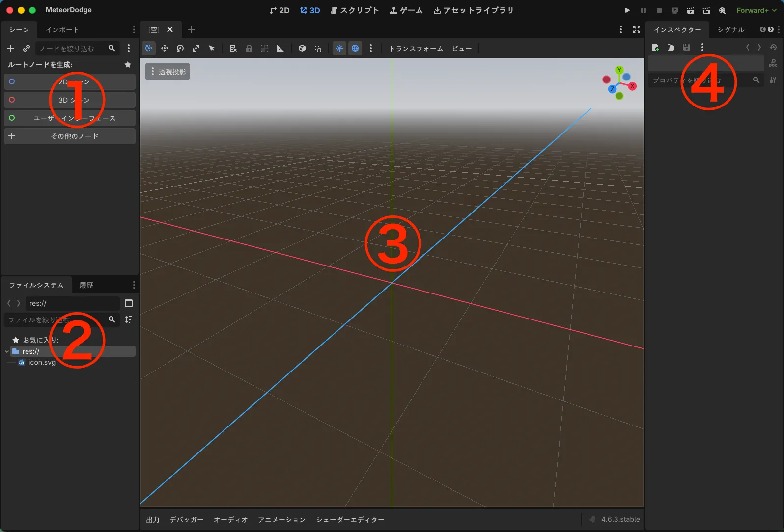Open the file sort options icon

(129, 319)
